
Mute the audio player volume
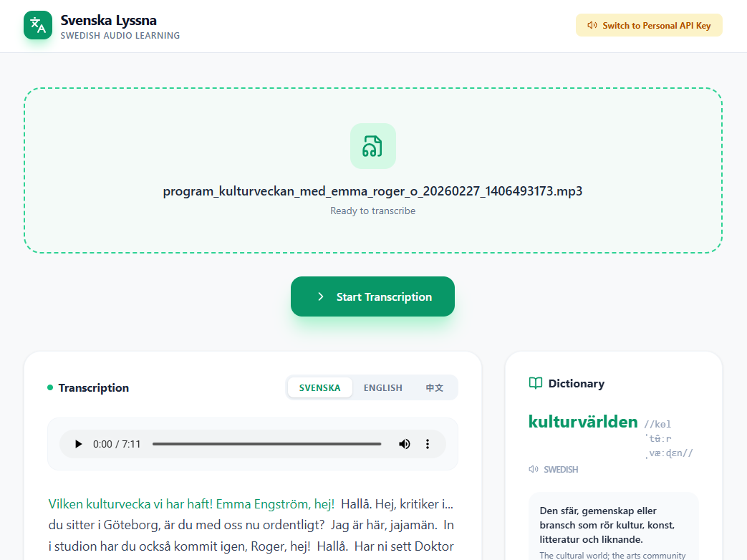click(x=405, y=444)
